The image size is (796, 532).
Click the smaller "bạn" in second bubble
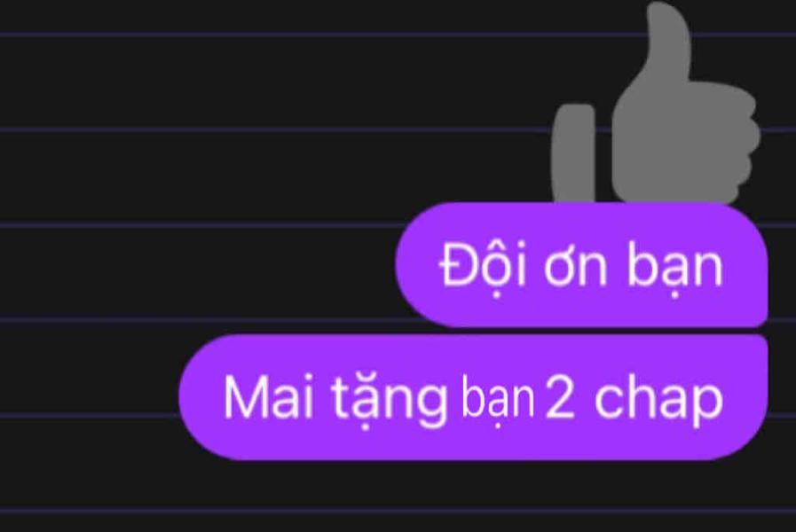(499, 401)
